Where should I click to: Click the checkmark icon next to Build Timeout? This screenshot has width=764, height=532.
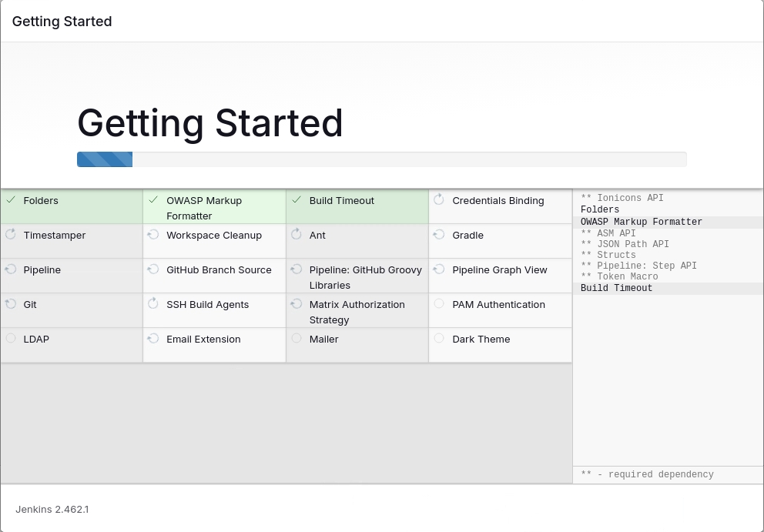point(297,200)
